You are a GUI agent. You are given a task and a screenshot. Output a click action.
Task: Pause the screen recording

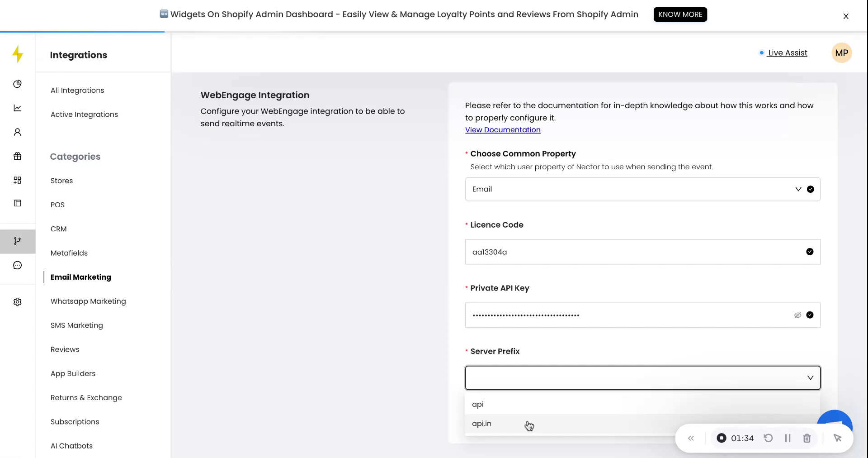(x=788, y=438)
